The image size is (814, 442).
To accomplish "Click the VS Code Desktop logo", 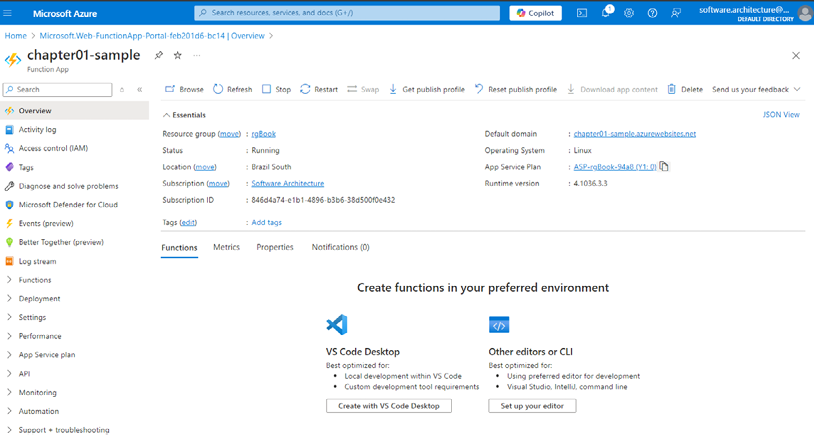I will click(336, 325).
